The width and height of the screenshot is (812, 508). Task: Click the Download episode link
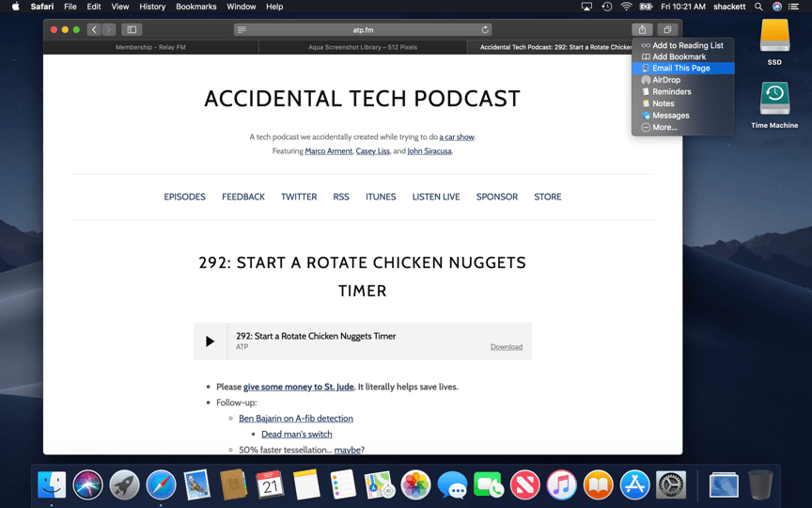507,347
